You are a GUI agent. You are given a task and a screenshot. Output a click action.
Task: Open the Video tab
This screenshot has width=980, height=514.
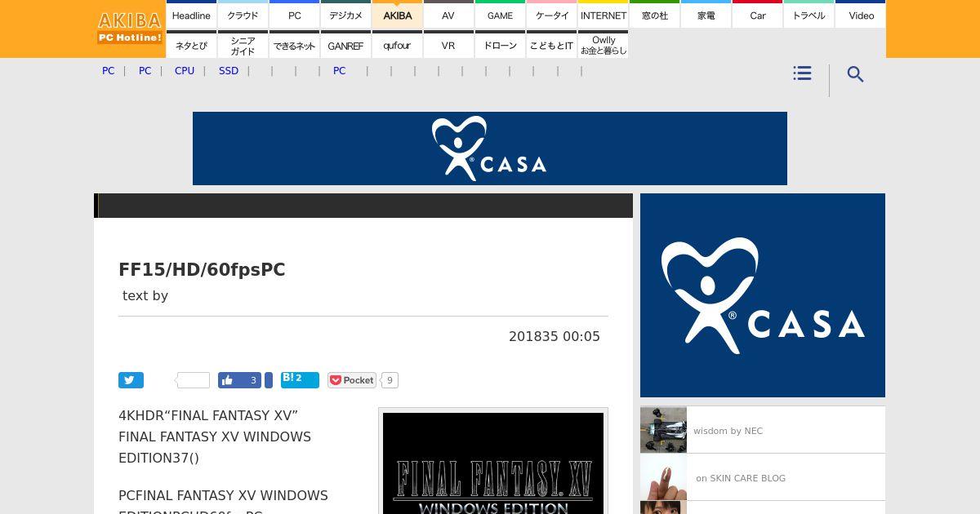click(861, 15)
